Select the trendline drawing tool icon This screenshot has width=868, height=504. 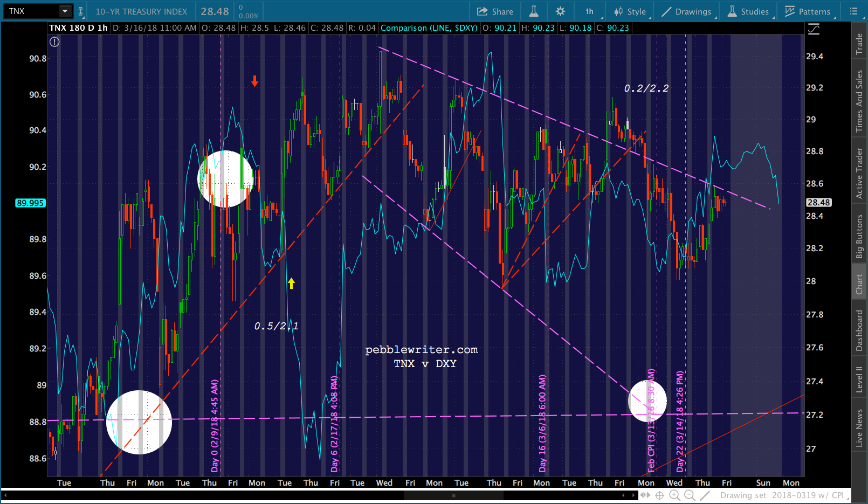(x=704, y=495)
